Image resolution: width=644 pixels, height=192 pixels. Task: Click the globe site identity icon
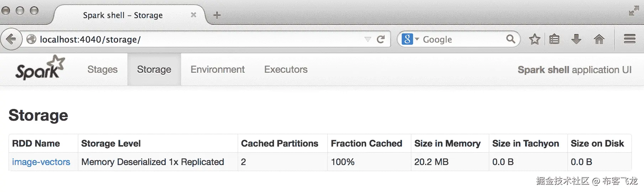click(x=31, y=39)
